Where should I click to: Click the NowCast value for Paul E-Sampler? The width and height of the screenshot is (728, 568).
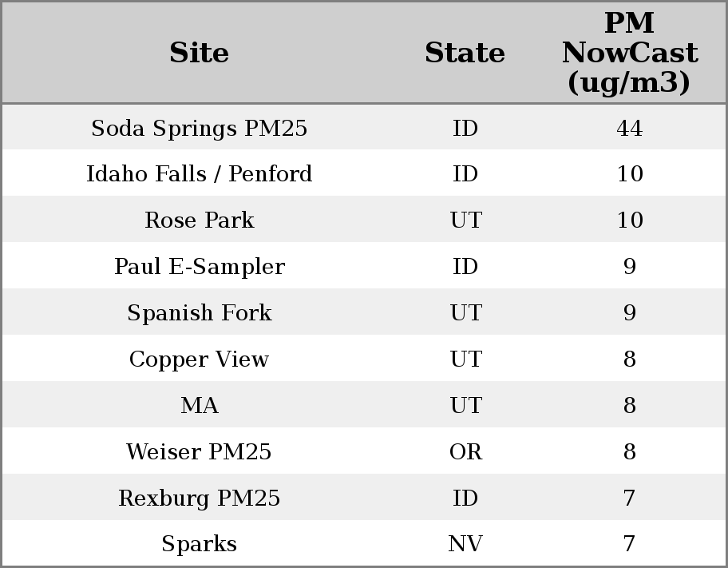point(629,267)
